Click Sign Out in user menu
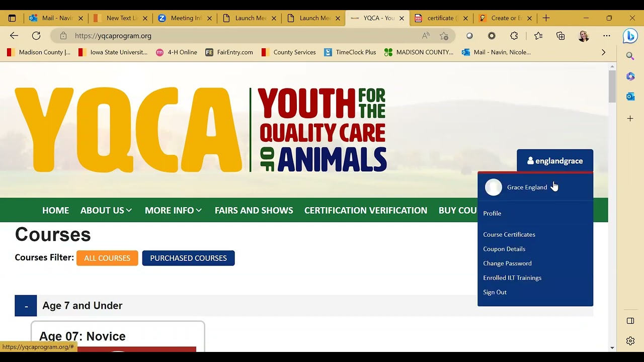The width and height of the screenshot is (644, 362). pos(495,292)
